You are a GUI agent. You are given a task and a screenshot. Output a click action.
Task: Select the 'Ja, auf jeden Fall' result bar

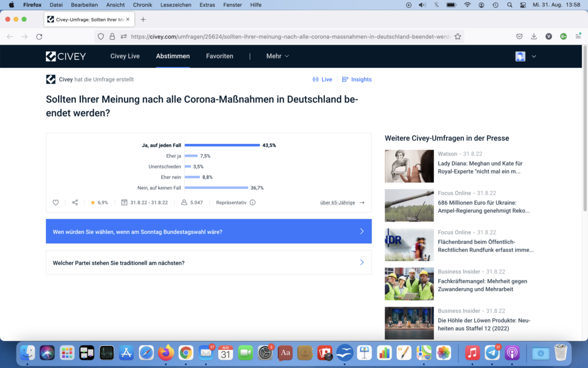click(x=222, y=145)
